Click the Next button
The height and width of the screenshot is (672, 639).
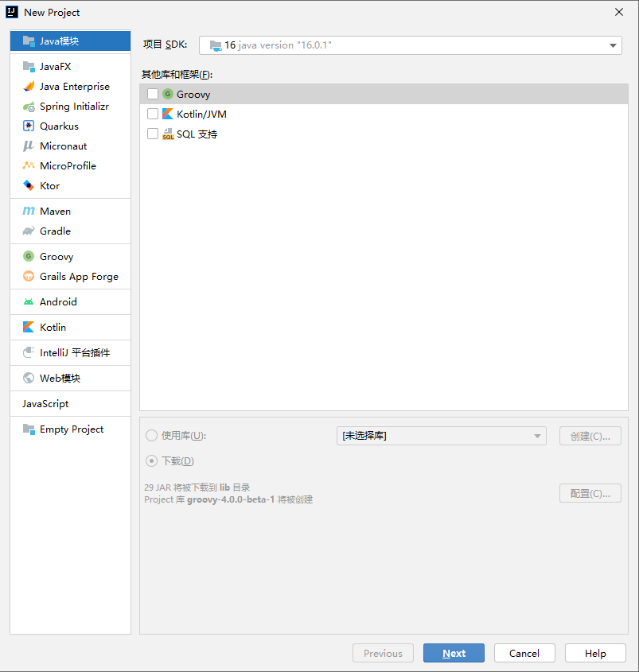(454, 653)
